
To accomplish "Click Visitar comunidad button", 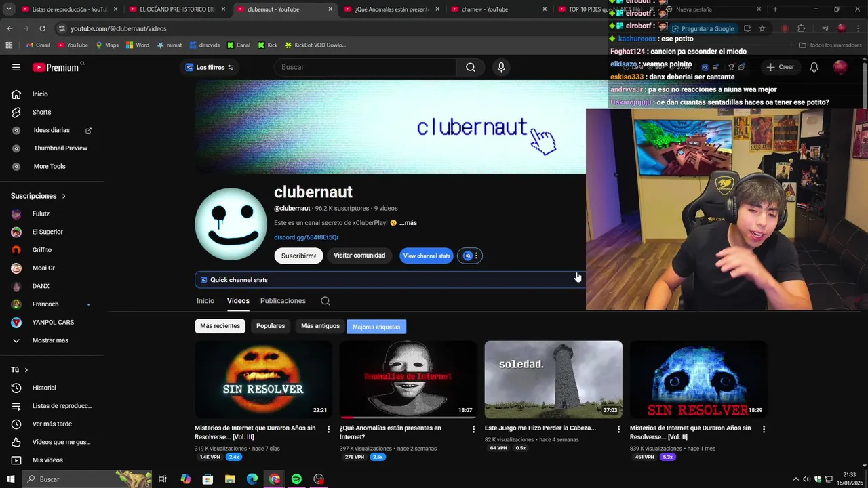I will coord(359,256).
